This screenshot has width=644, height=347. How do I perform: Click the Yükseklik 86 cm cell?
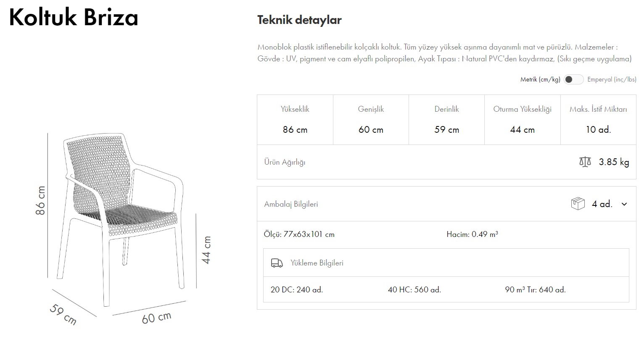(x=295, y=120)
